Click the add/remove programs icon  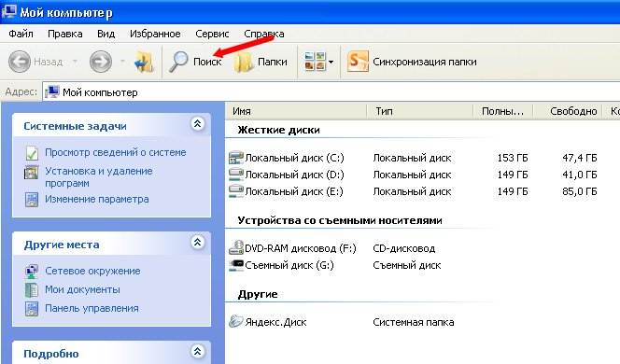pyautogui.click(x=32, y=173)
